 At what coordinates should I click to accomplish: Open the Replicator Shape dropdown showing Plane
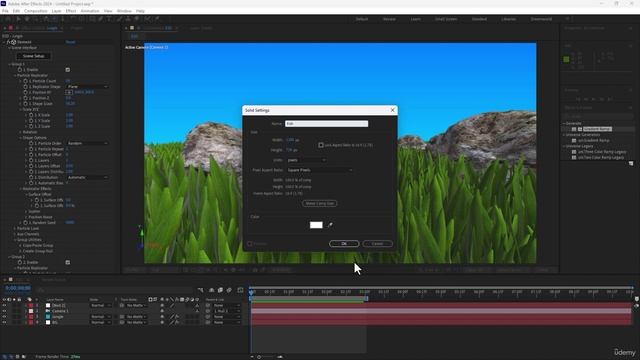tap(88, 87)
